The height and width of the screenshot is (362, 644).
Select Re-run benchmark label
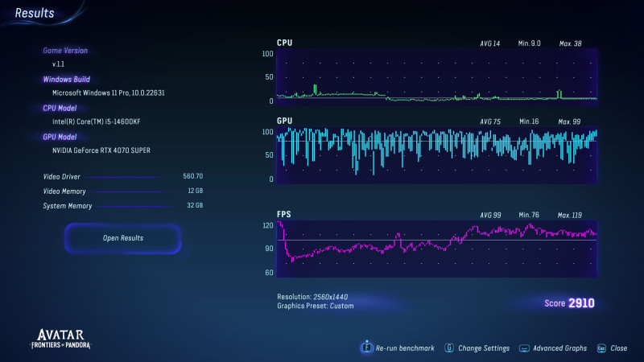(405, 348)
